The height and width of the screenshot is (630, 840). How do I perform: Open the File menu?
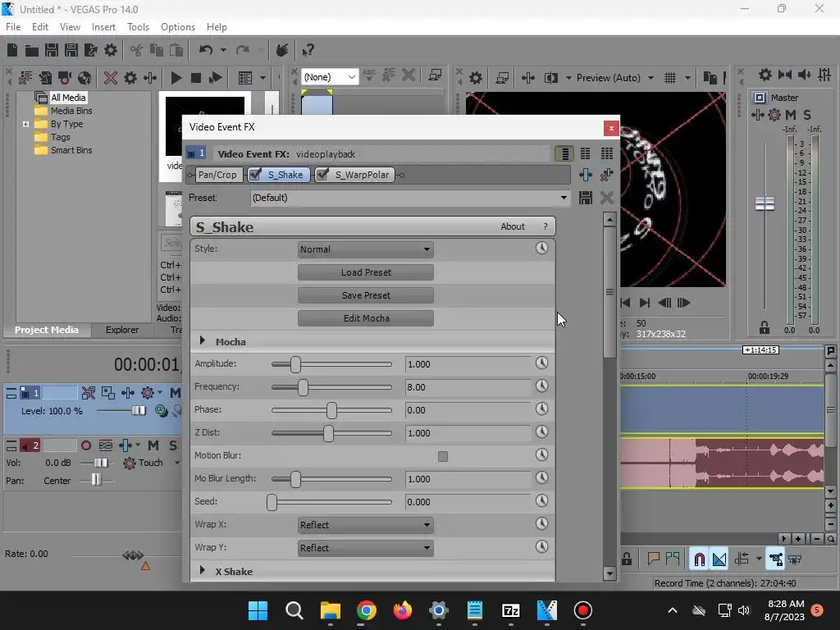pos(13,27)
